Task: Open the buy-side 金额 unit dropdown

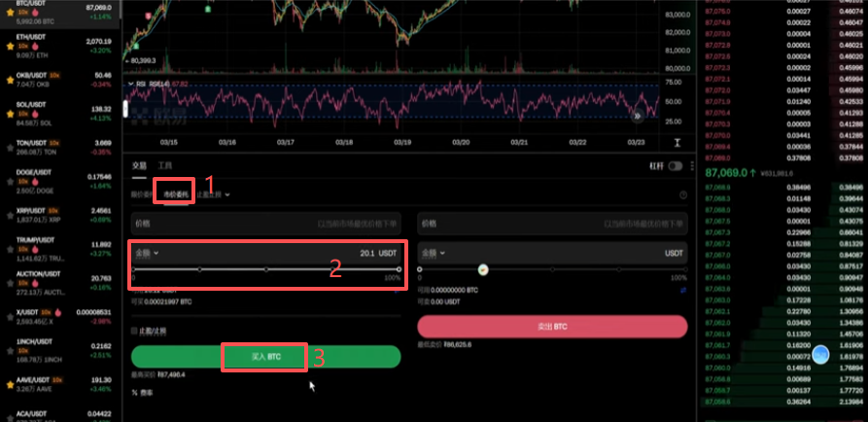Action: 147,253
